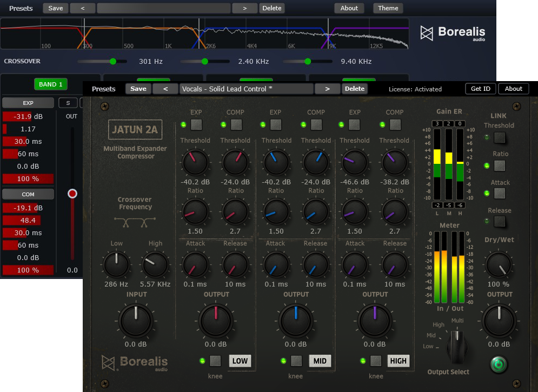Click the INPUT gain knob
The width and height of the screenshot is (538, 392).
pyautogui.click(x=136, y=321)
